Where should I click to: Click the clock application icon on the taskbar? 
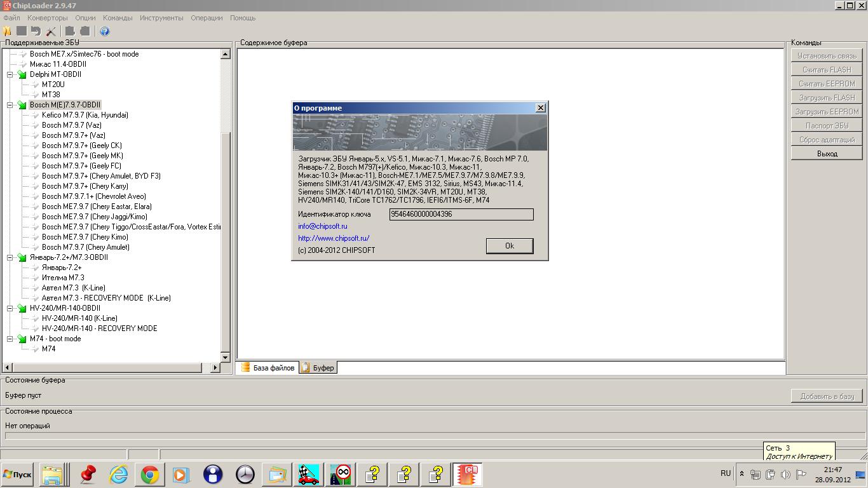[245, 475]
